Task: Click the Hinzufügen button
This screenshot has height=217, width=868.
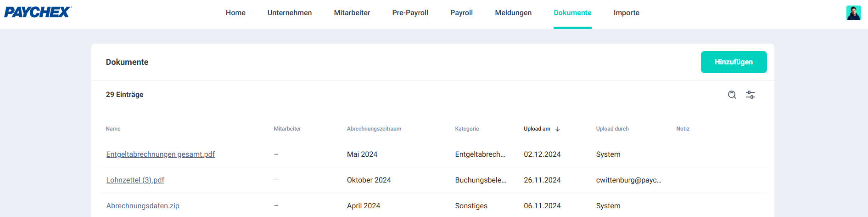Action: click(x=734, y=62)
